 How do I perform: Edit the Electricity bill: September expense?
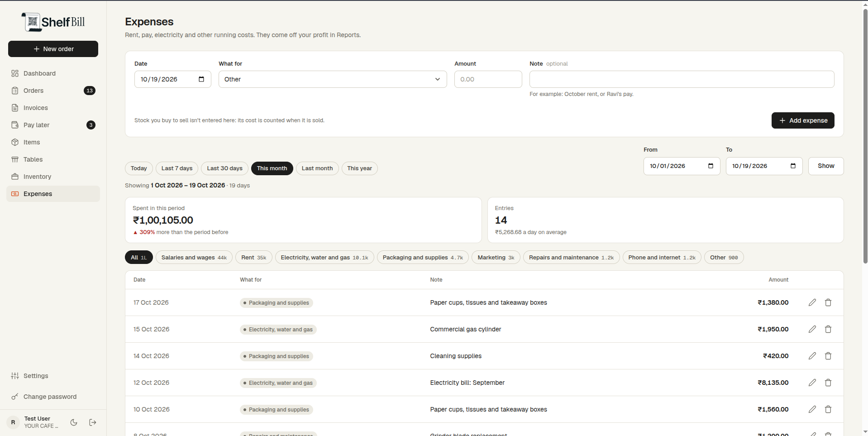[x=812, y=383]
